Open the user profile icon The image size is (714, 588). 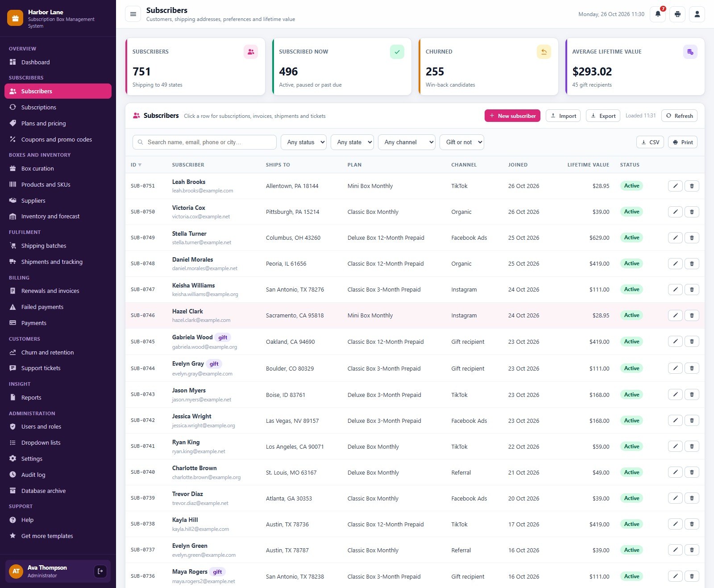[x=697, y=14]
